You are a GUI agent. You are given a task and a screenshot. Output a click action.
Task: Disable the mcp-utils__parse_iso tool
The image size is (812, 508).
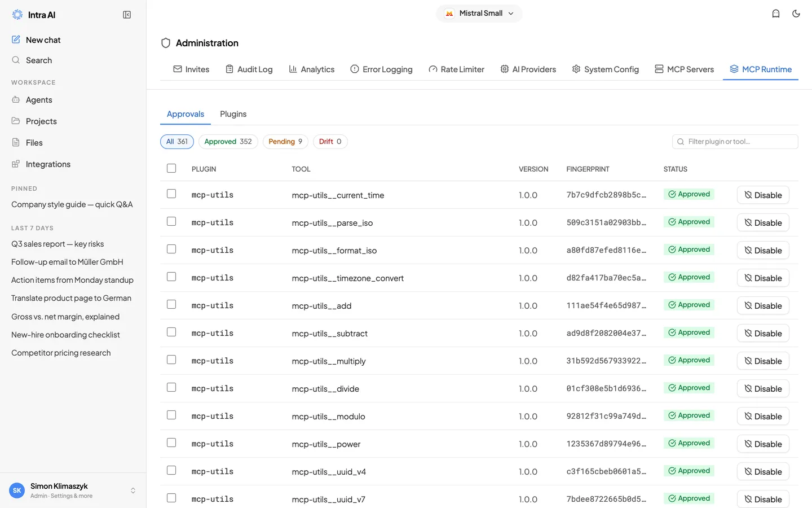coord(763,222)
